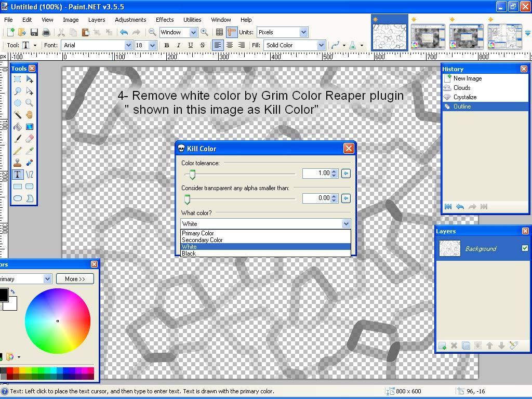Select the Freeform Shape tool

(x=30, y=198)
